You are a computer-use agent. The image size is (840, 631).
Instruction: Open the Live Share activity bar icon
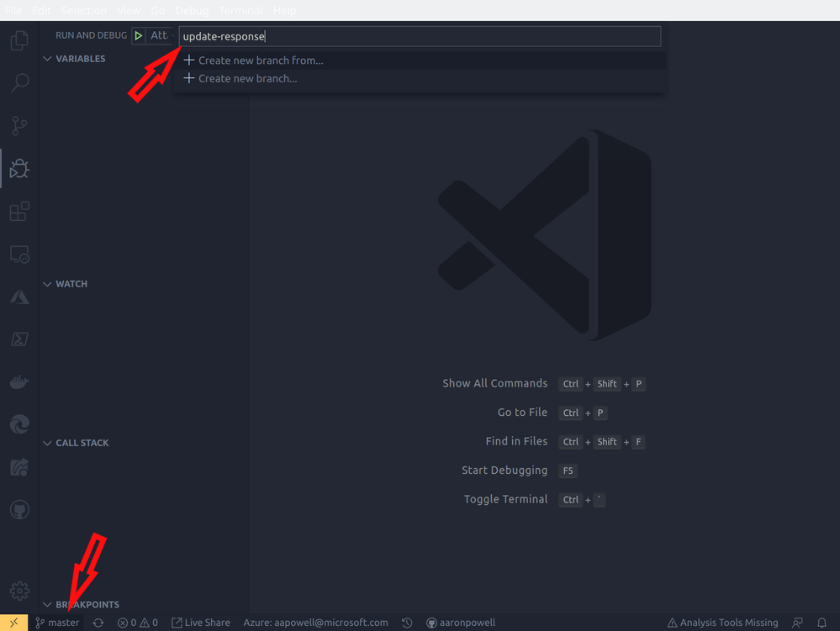click(19, 467)
